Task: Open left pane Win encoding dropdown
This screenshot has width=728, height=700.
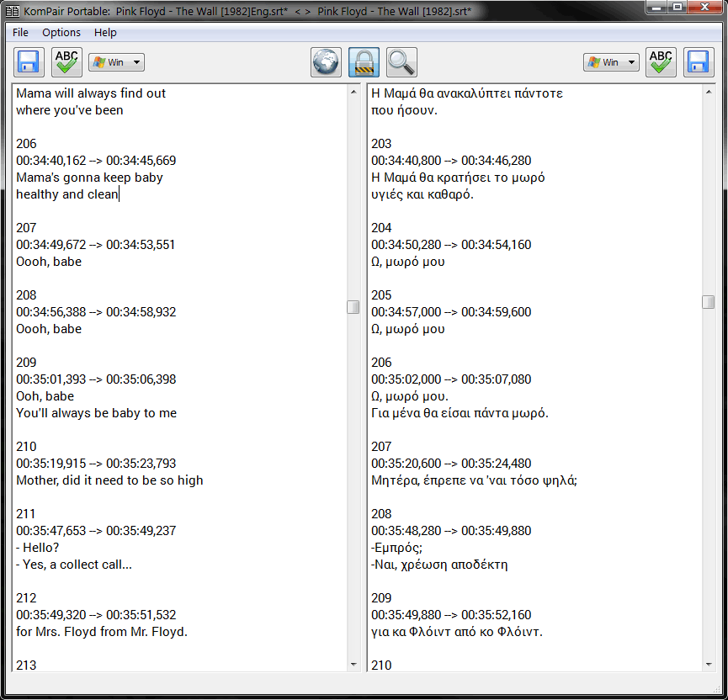Action: point(116,62)
